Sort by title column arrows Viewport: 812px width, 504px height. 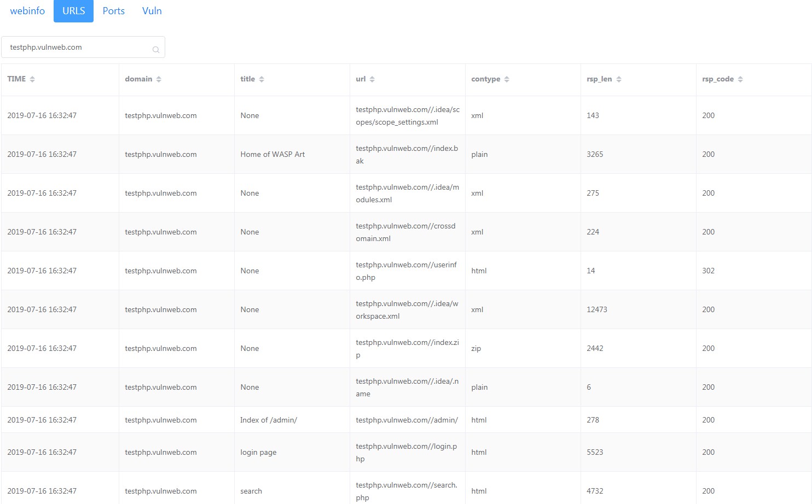tap(262, 79)
